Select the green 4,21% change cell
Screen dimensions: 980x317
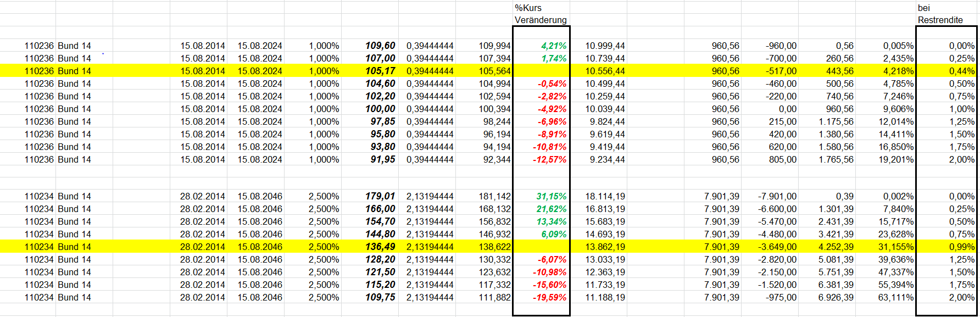tap(541, 46)
